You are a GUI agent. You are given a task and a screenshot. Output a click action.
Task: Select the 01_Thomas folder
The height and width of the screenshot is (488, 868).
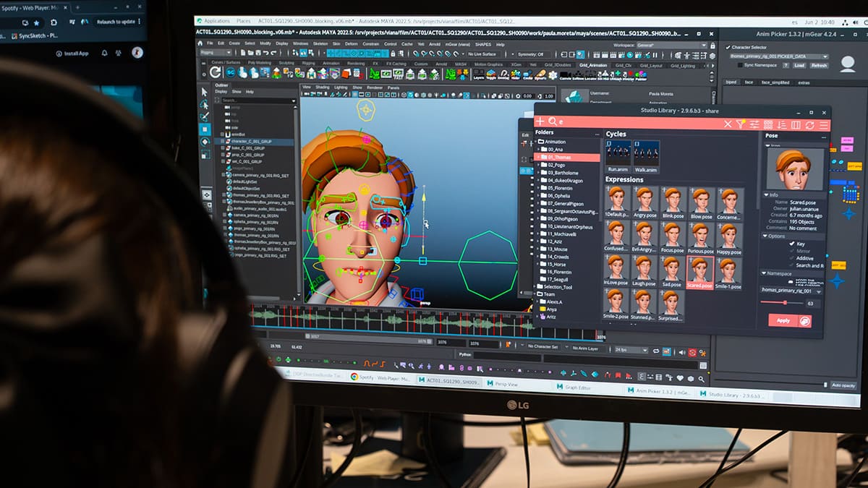(568, 157)
